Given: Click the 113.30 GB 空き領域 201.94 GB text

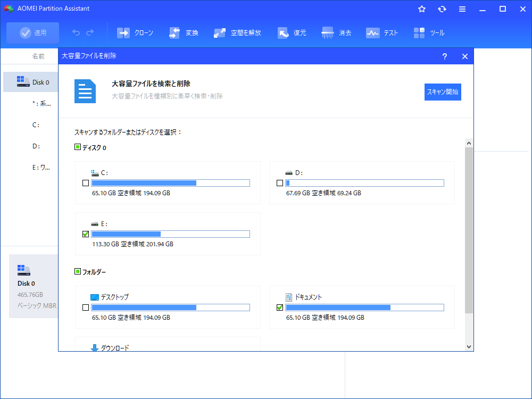Looking at the screenshot, I should (132, 244).
